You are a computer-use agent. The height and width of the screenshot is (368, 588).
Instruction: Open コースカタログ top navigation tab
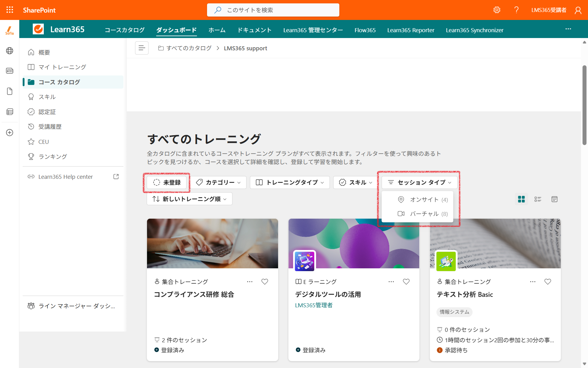(x=125, y=30)
